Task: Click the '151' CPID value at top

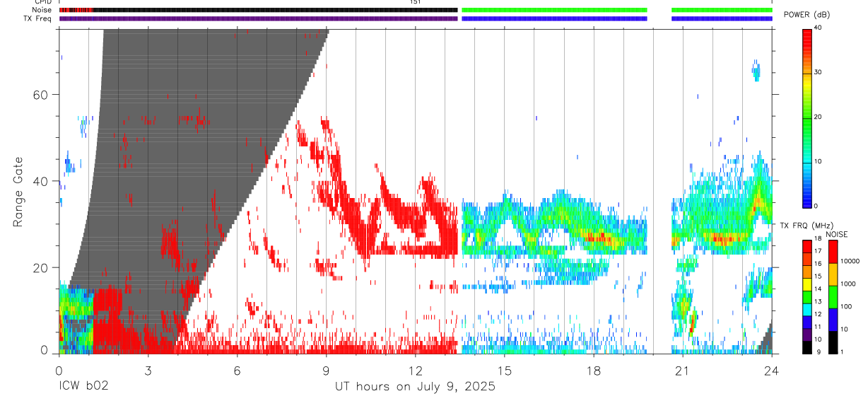Action: (x=416, y=2)
